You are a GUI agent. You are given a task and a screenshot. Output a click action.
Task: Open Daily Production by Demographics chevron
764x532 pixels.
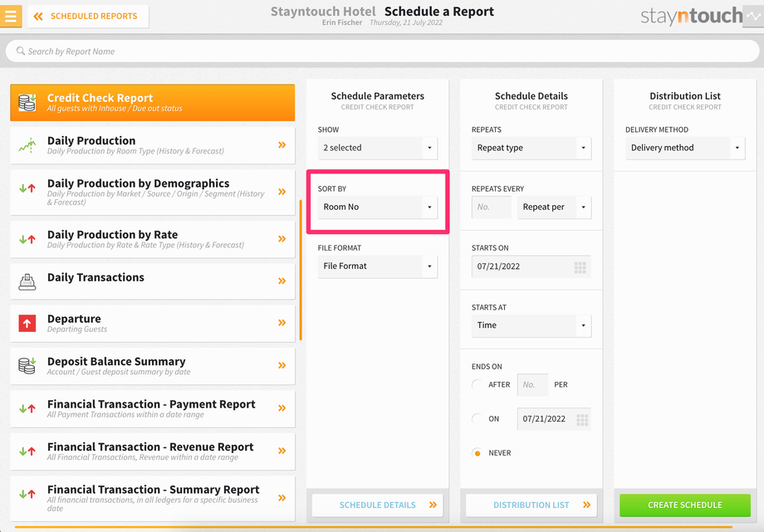(282, 192)
